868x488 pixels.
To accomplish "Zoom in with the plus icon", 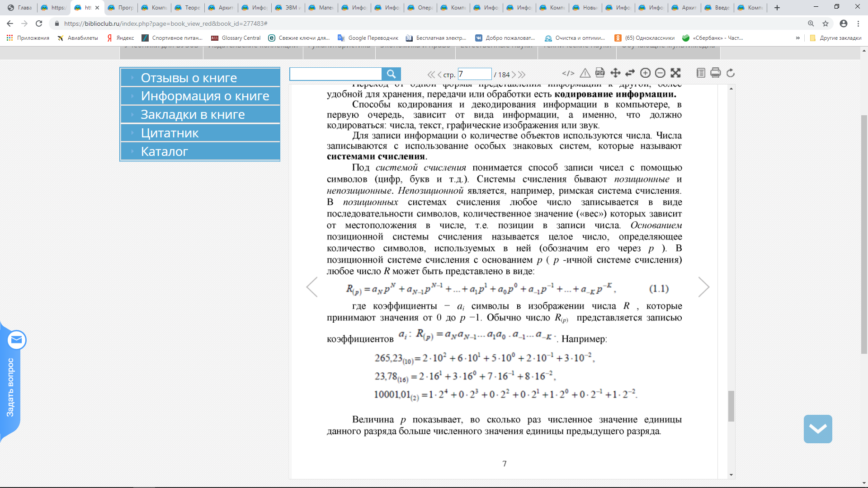I will [646, 73].
